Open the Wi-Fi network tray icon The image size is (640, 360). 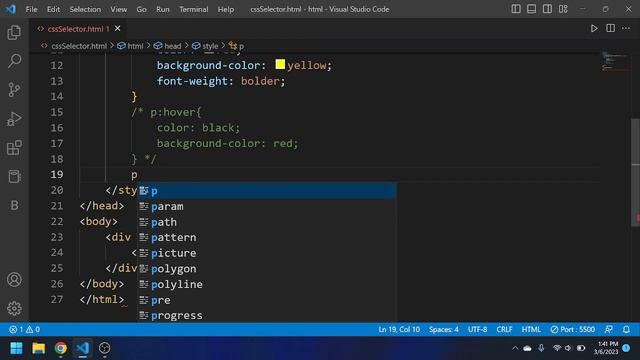tap(557, 348)
